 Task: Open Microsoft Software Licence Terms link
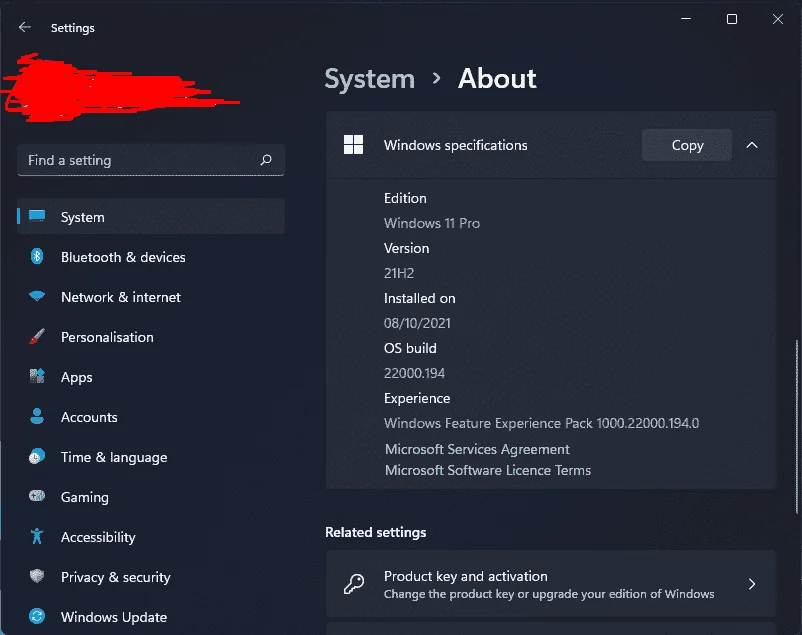click(488, 470)
